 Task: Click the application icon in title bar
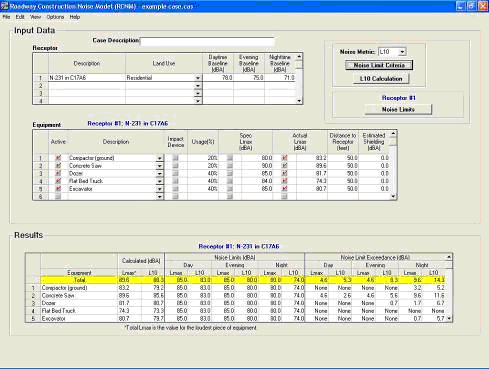[5, 6]
